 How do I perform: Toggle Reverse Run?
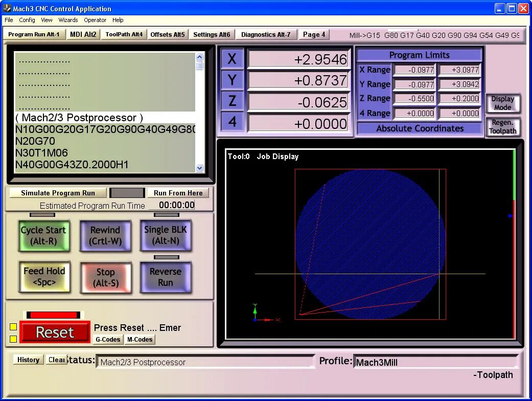[166, 277]
